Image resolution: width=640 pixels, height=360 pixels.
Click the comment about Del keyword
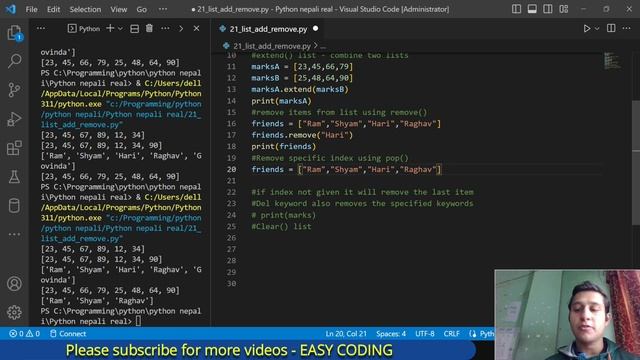point(362,204)
